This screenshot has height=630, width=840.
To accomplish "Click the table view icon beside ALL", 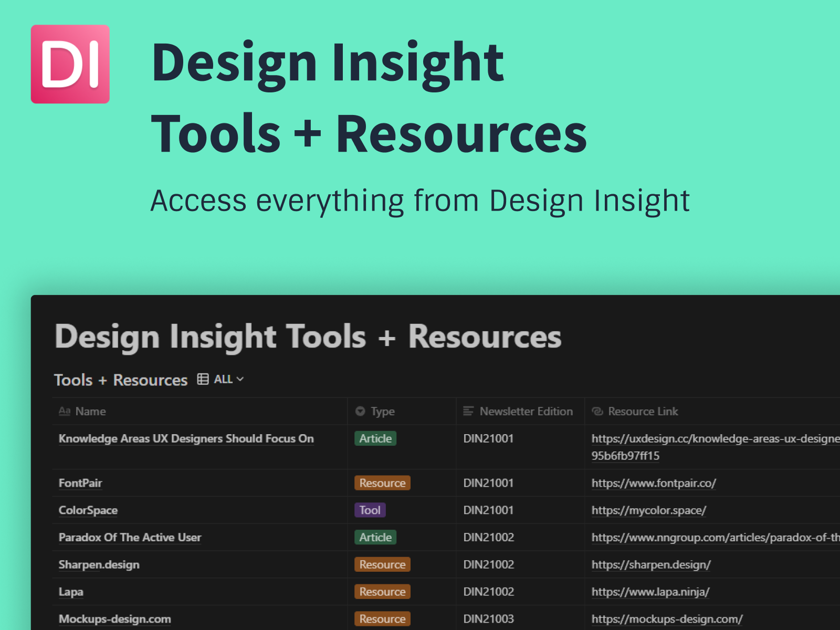I will (203, 379).
